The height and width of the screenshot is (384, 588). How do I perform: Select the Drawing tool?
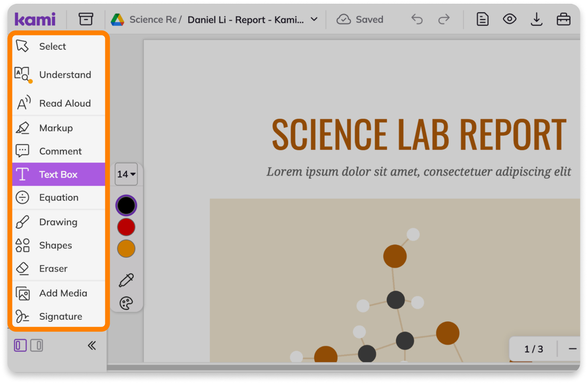tap(59, 222)
